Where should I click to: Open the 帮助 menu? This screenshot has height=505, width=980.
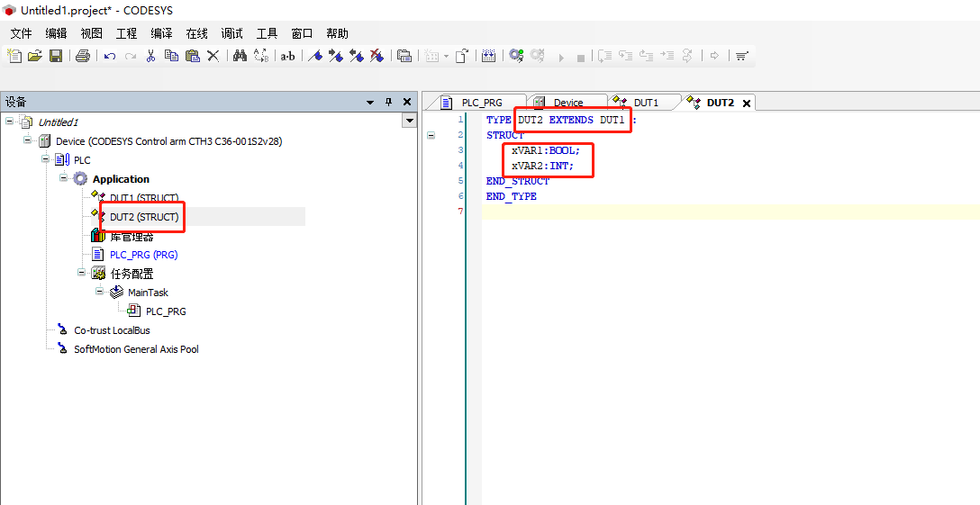(x=337, y=33)
